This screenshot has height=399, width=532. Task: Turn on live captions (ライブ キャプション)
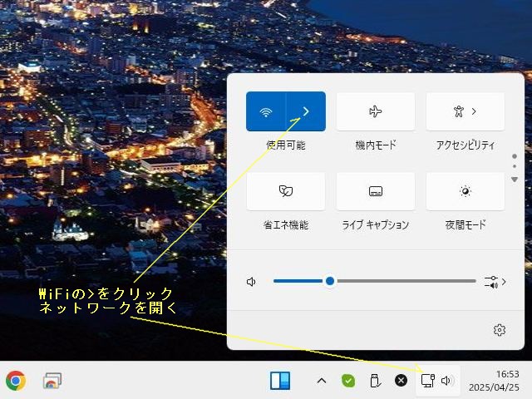pos(375,191)
